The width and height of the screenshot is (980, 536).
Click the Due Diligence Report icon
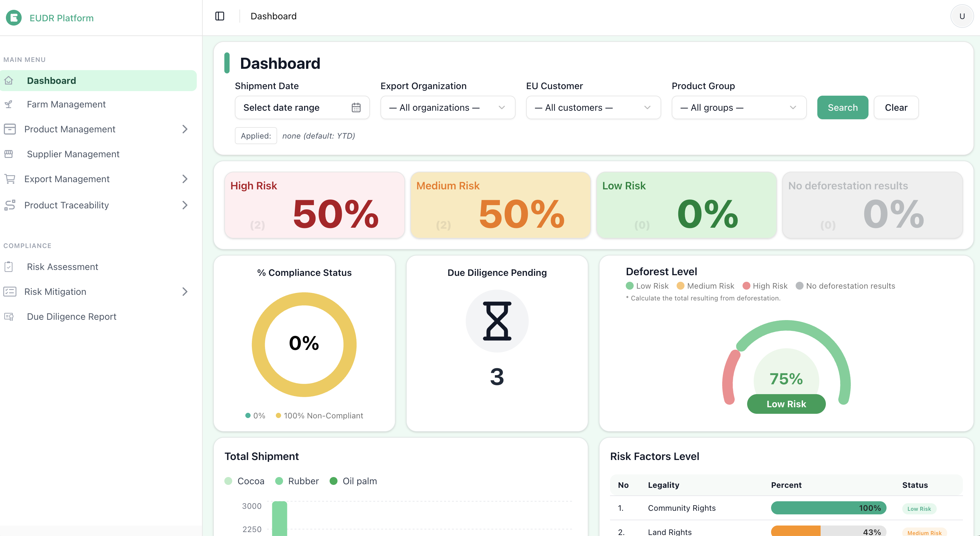point(9,317)
